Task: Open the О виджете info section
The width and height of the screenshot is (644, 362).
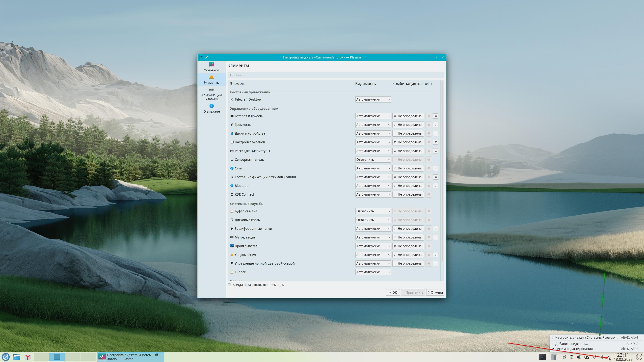Action: 211,108
